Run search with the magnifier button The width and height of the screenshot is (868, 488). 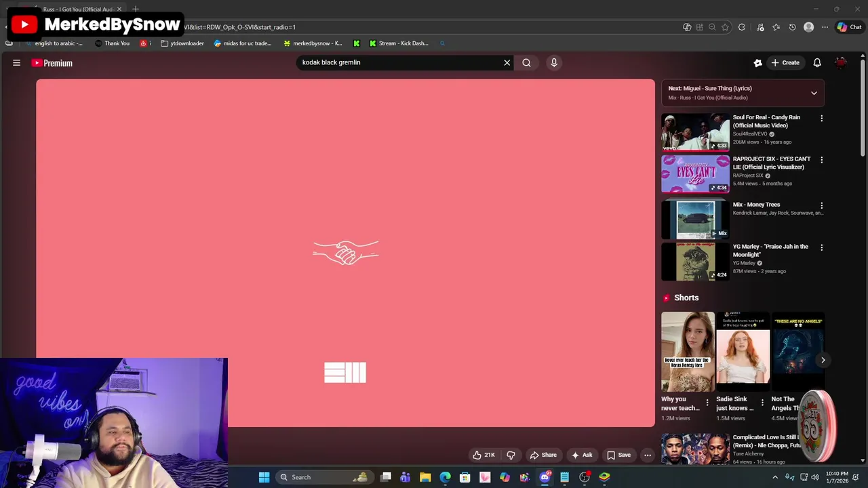[x=526, y=62]
